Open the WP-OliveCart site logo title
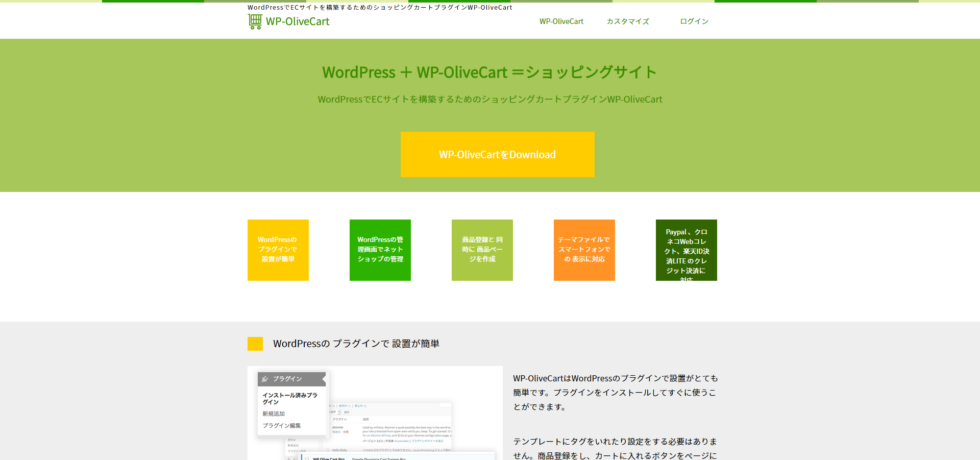 (x=298, y=21)
